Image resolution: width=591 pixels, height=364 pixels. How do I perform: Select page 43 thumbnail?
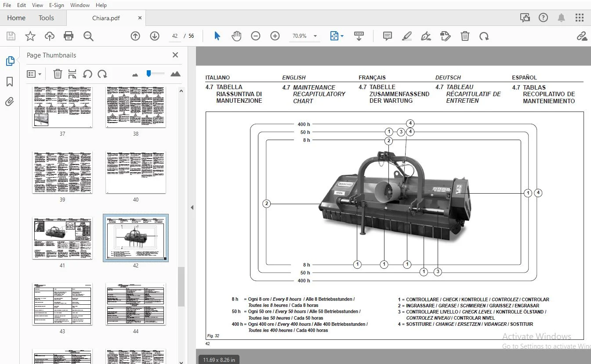[x=62, y=304]
